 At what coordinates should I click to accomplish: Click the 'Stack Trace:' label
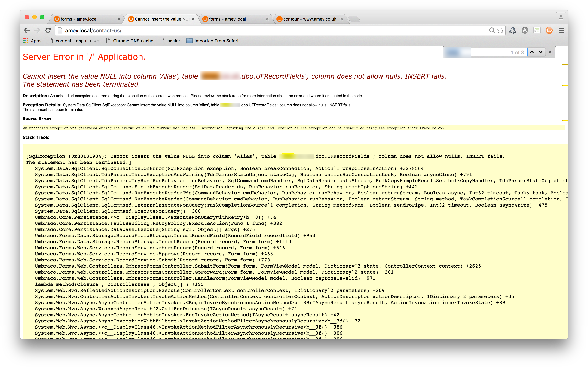click(36, 137)
